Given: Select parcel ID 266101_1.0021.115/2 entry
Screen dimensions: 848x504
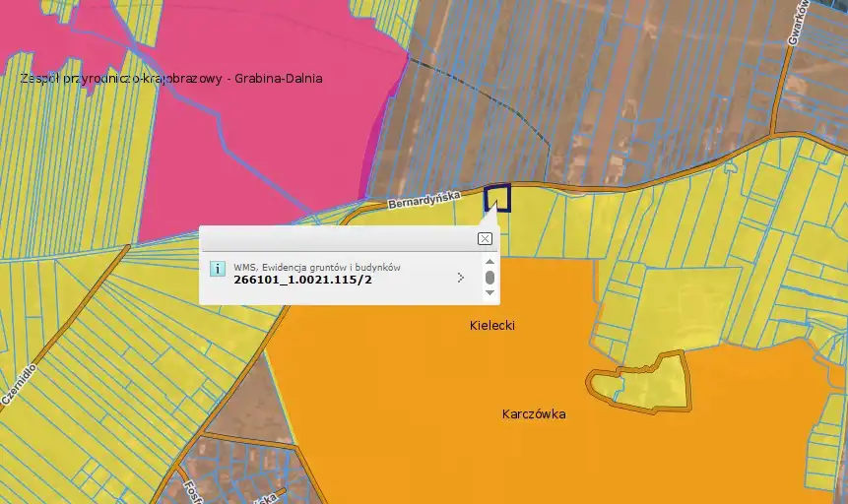Looking at the screenshot, I should click(x=302, y=280).
